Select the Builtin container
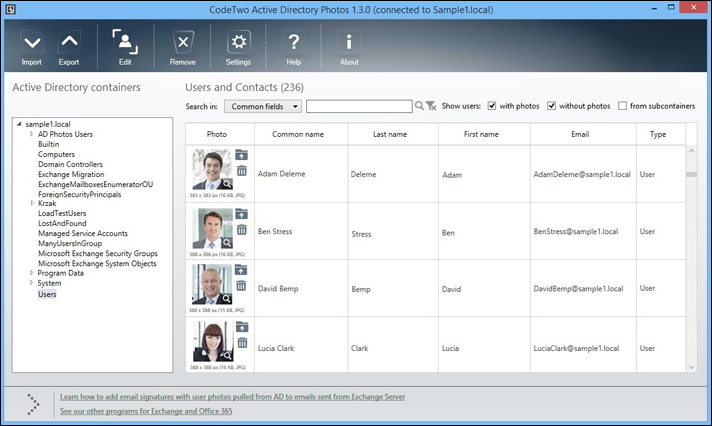 click(x=49, y=144)
